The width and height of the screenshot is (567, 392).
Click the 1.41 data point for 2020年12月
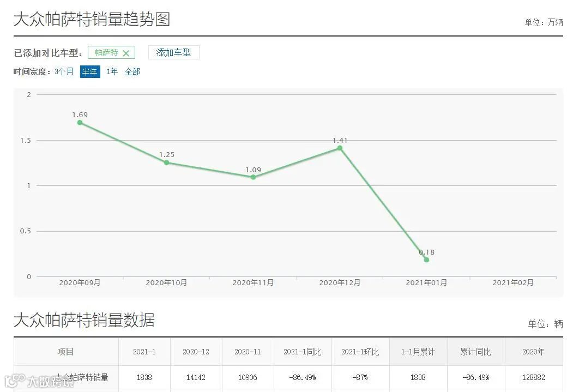coord(340,148)
